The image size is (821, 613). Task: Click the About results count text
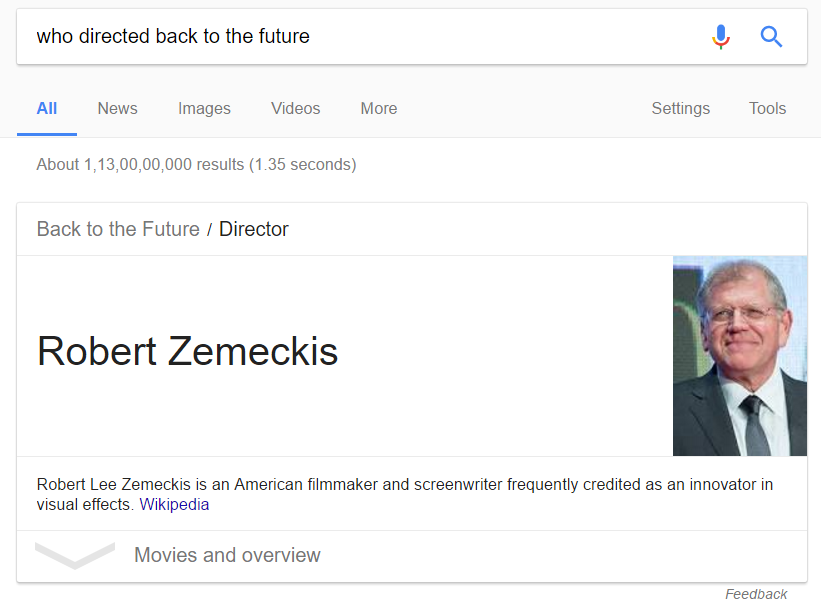(x=196, y=164)
